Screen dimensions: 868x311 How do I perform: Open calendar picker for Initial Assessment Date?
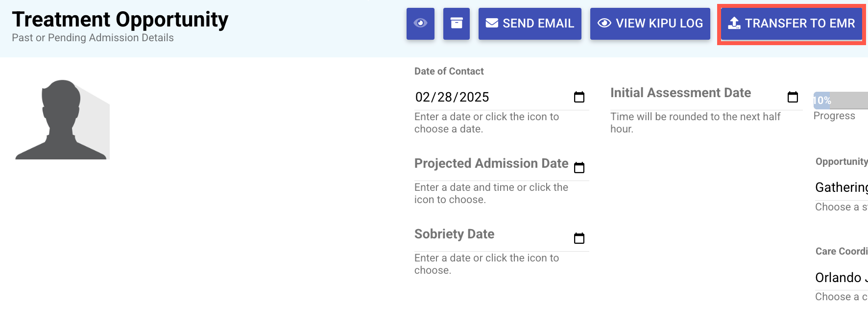pyautogui.click(x=793, y=97)
